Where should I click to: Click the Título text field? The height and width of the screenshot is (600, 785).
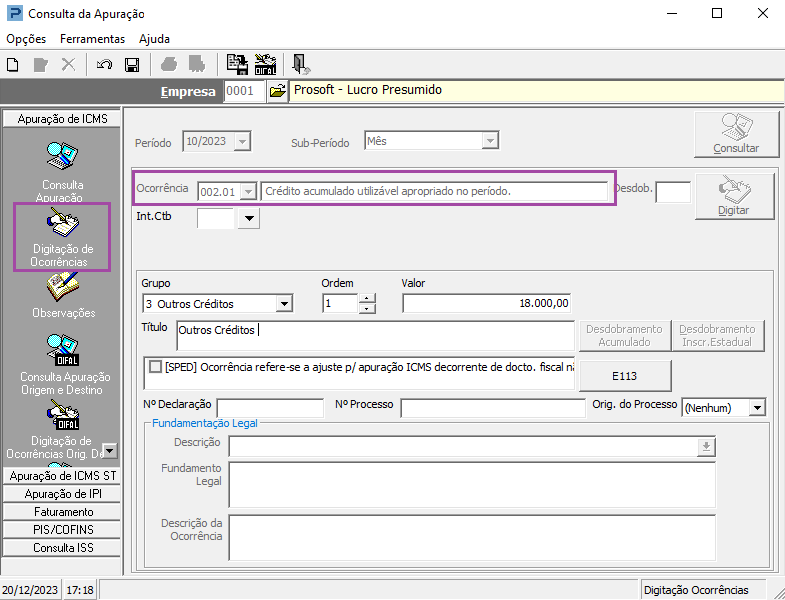point(375,336)
